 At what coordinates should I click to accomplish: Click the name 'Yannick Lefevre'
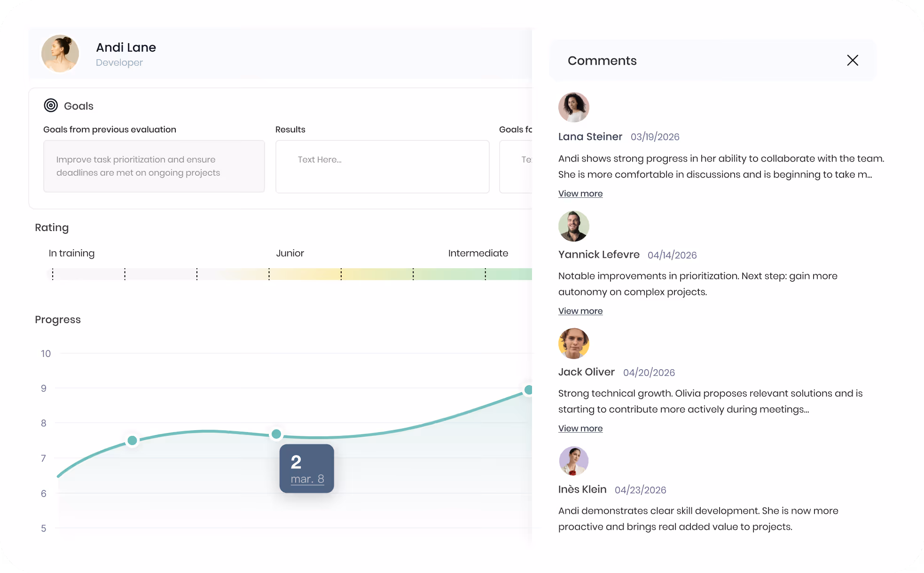tap(599, 255)
